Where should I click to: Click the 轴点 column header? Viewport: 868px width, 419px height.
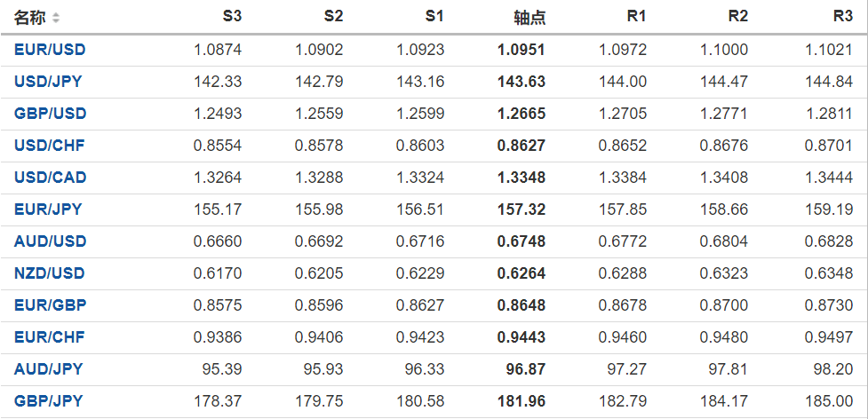(x=530, y=18)
